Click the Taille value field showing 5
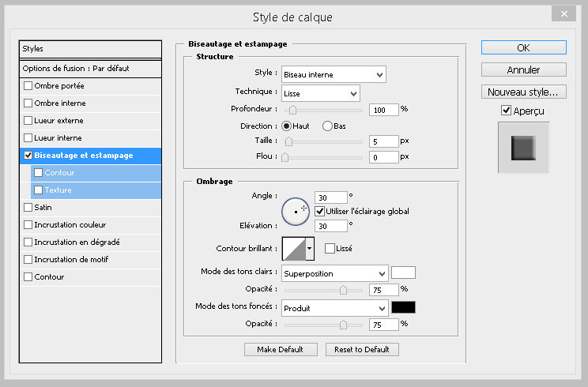The height and width of the screenshot is (387, 588). click(383, 141)
